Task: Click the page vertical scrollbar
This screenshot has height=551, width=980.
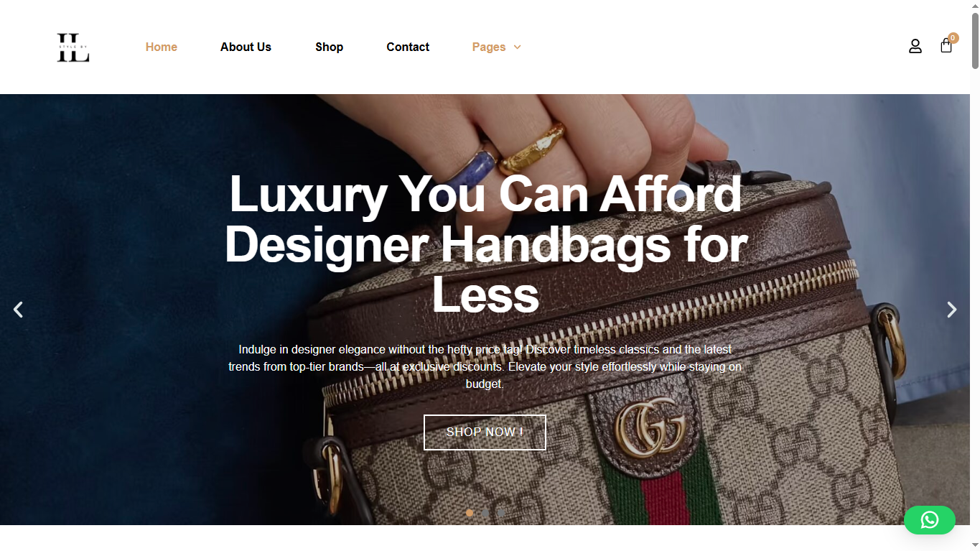Action: coord(975,275)
